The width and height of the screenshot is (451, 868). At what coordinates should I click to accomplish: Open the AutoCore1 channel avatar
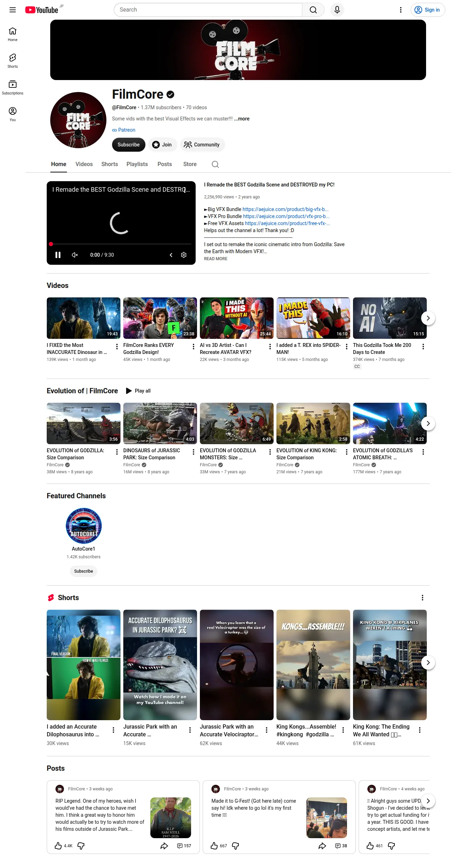click(x=84, y=526)
